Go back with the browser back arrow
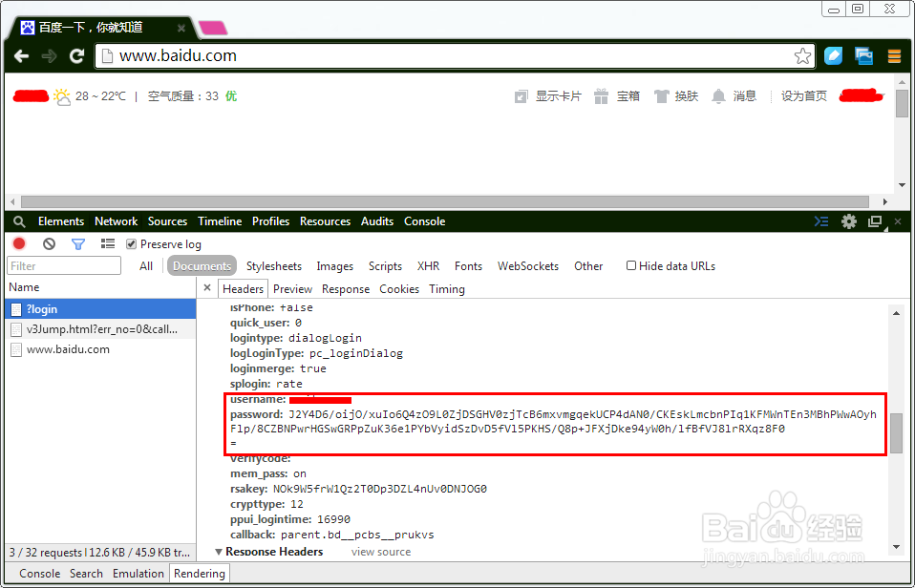Screen dimensions: 915x588 [22, 56]
